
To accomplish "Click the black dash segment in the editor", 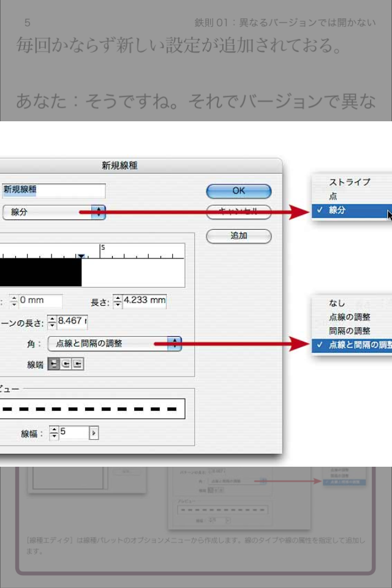I will [x=40, y=272].
